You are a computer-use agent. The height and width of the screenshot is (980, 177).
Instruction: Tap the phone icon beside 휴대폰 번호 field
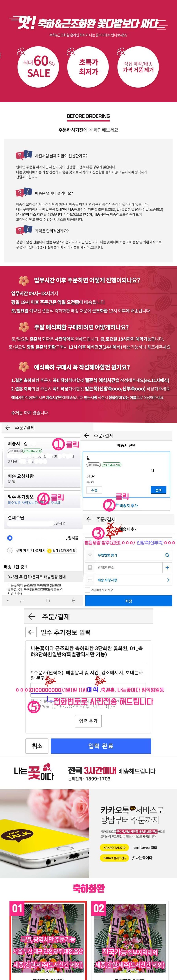click(90, 567)
